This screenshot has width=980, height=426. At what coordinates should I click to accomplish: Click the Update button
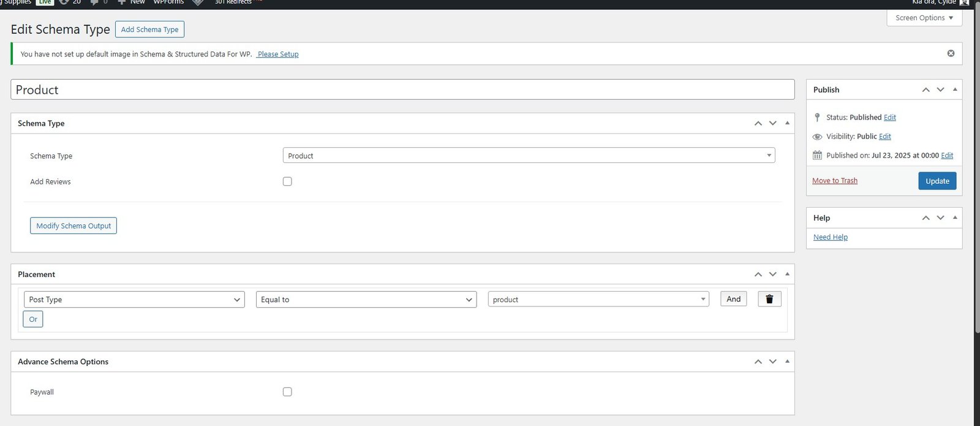[937, 181]
